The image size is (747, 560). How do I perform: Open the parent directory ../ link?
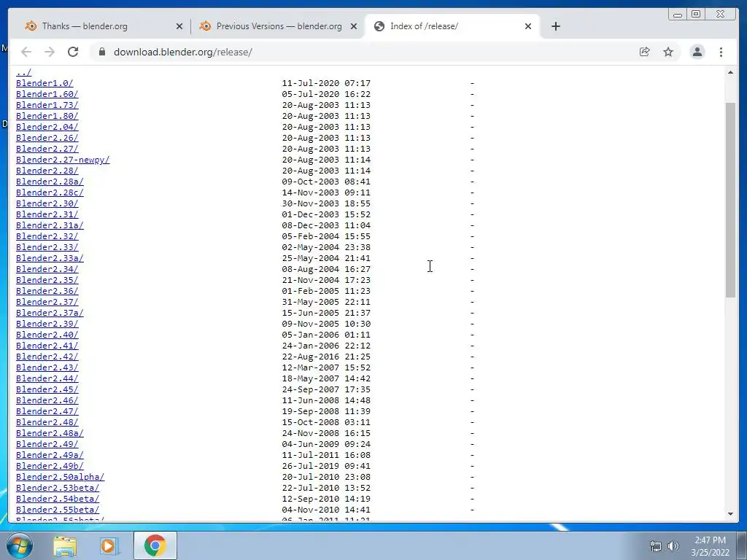(x=23, y=72)
